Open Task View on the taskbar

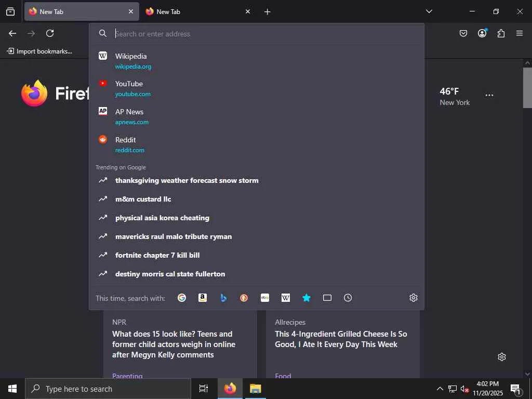pyautogui.click(x=204, y=389)
